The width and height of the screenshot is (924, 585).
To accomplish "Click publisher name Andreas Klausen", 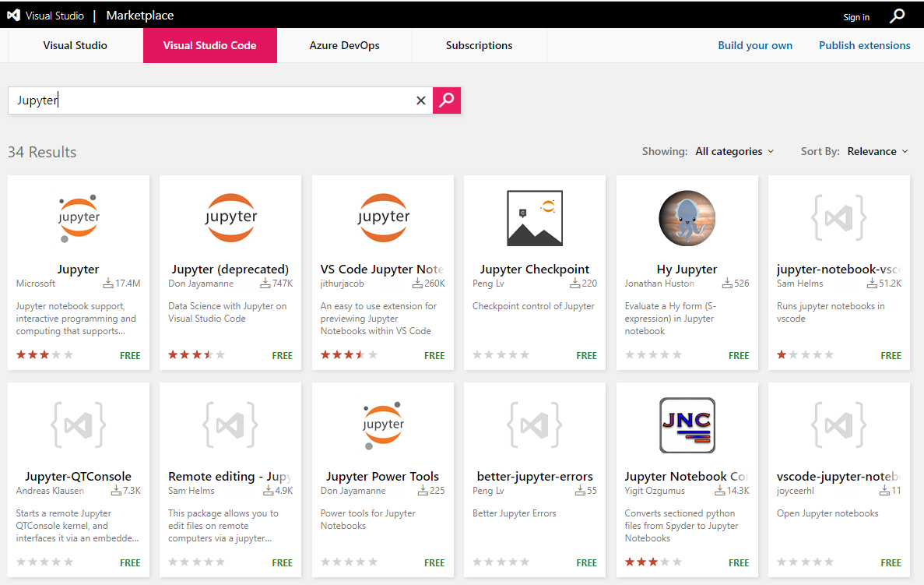I will point(50,491).
